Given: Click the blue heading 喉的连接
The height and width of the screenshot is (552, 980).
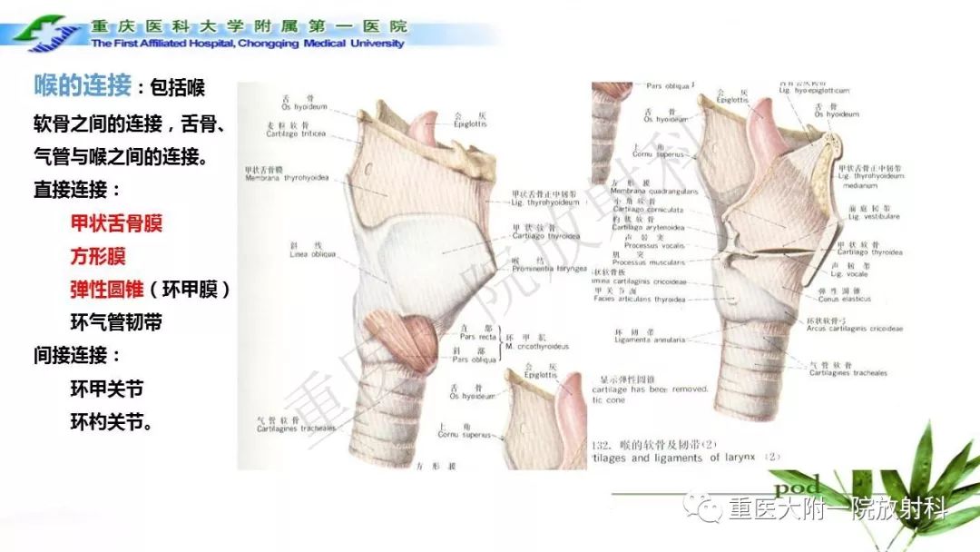Looking at the screenshot, I should [83, 85].
